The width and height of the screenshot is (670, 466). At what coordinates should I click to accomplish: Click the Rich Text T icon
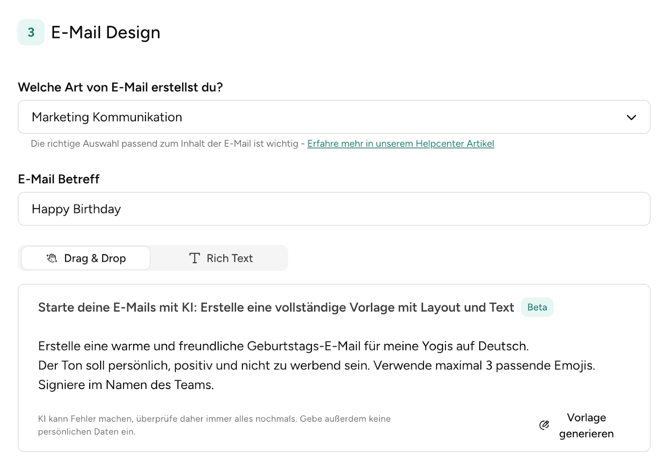[194, 258]
